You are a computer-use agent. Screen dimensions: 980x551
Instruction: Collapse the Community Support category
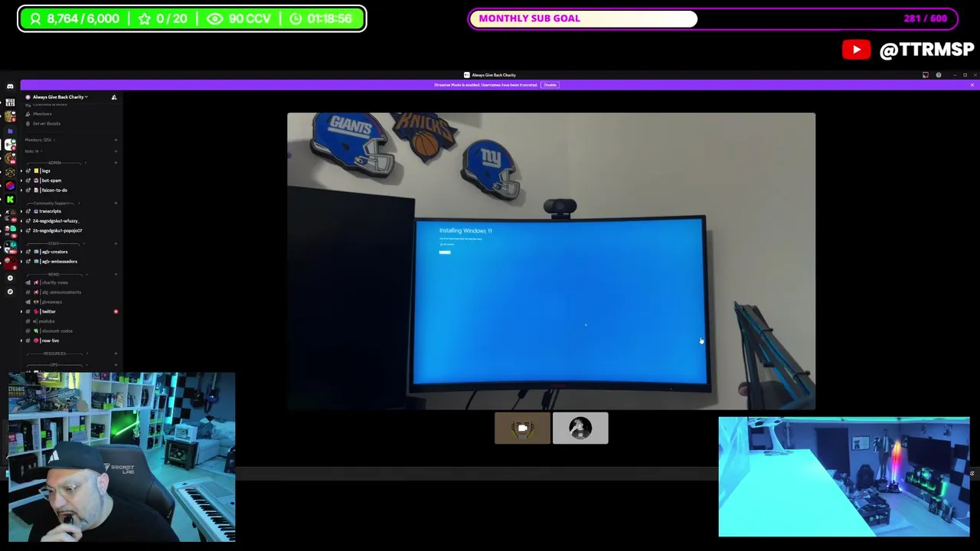point(54,203)
